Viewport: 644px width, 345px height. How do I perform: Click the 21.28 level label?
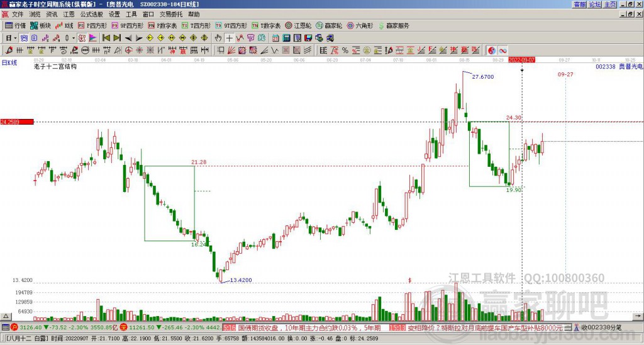tap(199, 162)
